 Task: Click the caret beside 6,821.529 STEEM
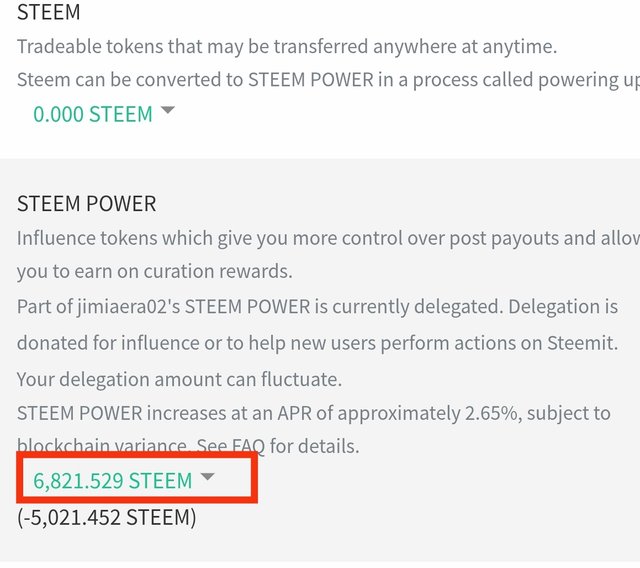207,478
